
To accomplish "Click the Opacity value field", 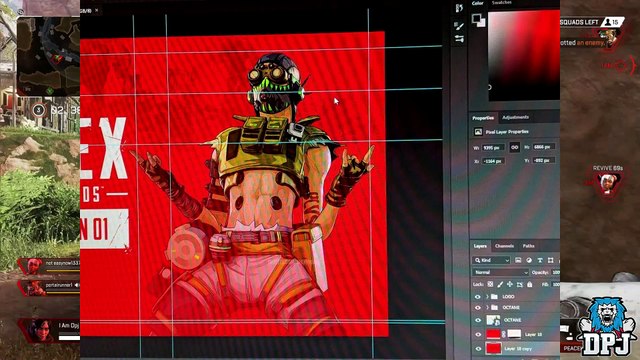I will point(555,272).
